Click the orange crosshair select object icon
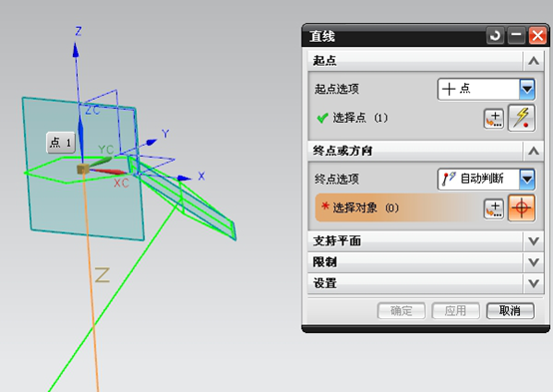The height and width of the screenshot is (392, 553). [522, 208]
